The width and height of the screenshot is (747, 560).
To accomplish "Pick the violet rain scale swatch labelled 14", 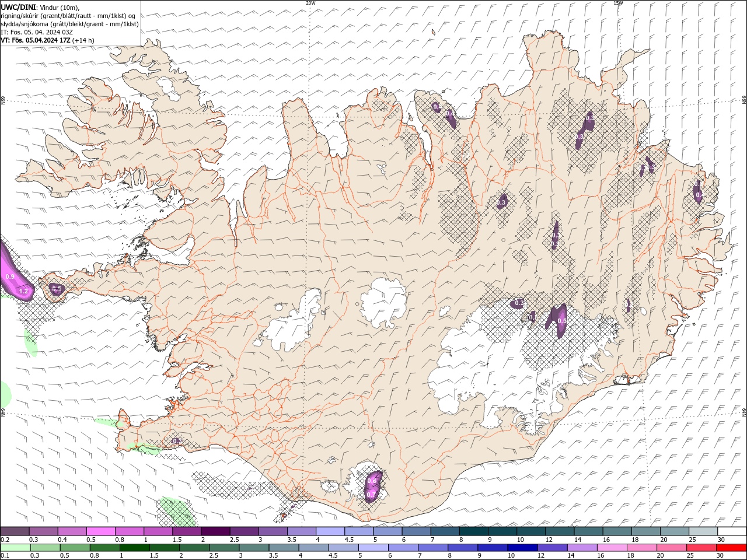I will pyautogui.click(x=582, y=548).
